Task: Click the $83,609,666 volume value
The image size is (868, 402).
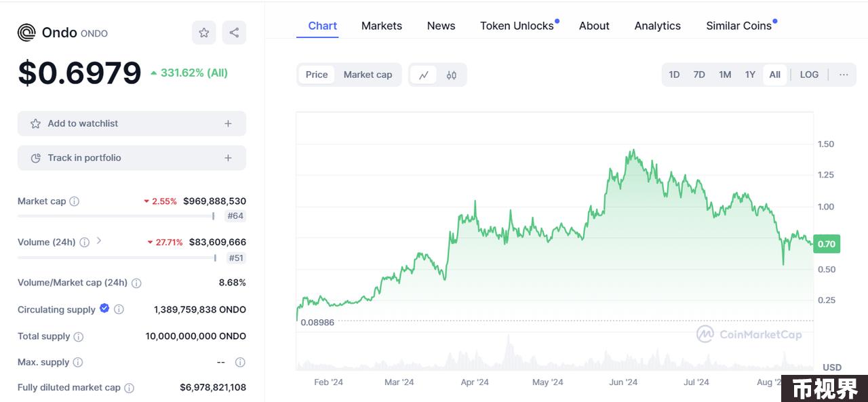Action: [x=217, y=242]
